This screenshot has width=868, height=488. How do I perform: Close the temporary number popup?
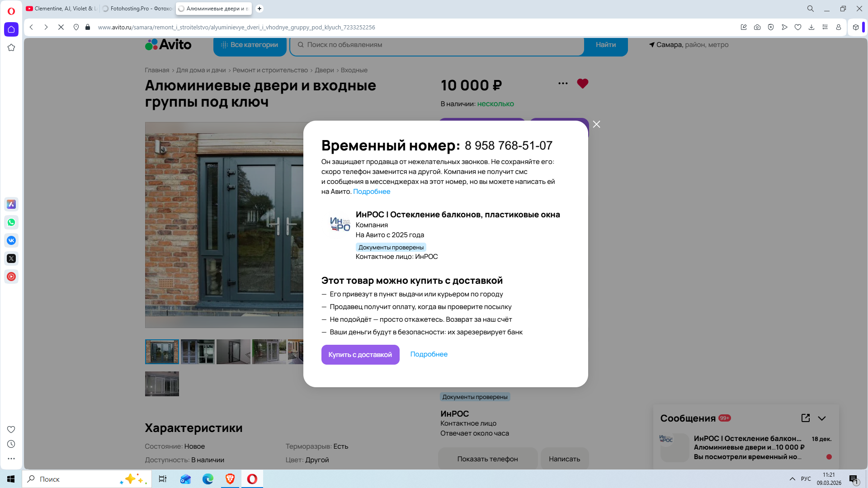tap(596, 124)
